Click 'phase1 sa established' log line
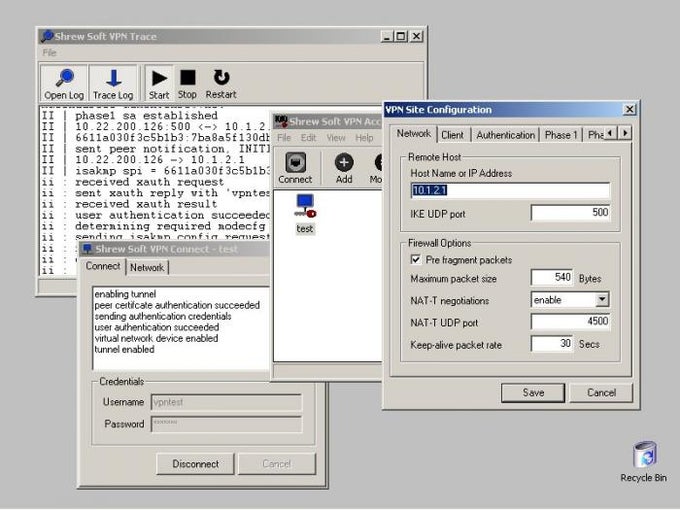Screen dimensions: 680x510 146,116
